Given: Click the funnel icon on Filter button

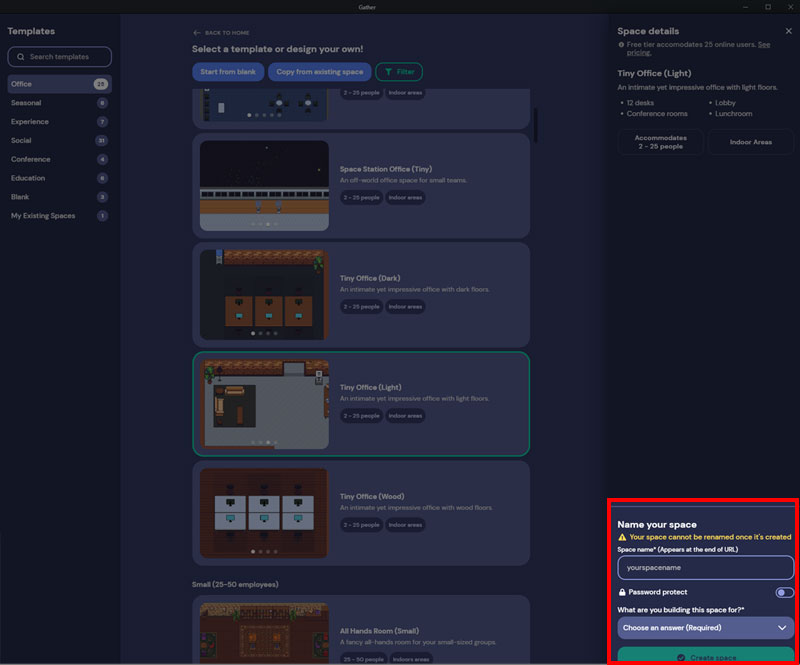Looking at the screenshot, I should point(389,72).
